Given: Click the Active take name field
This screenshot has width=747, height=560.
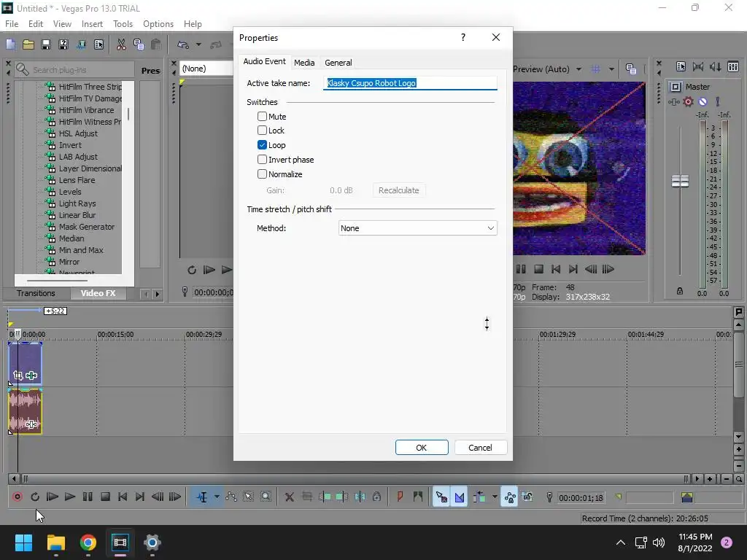Looking at the screenshot, I should pos(410,83).
